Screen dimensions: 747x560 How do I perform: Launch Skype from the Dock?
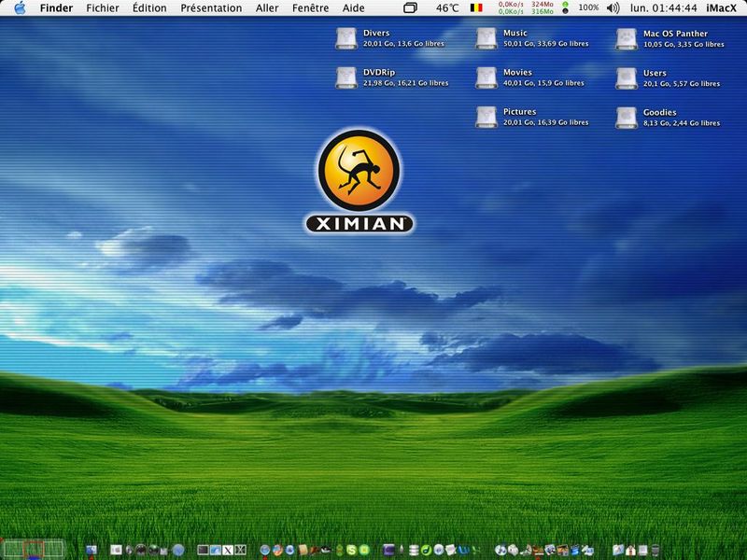pos(352,550)
